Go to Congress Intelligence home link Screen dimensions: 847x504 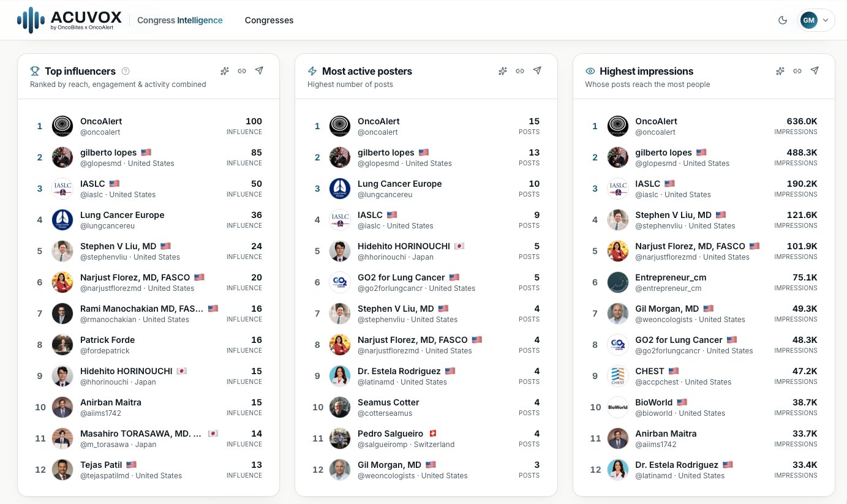click(x=180, y=20)
